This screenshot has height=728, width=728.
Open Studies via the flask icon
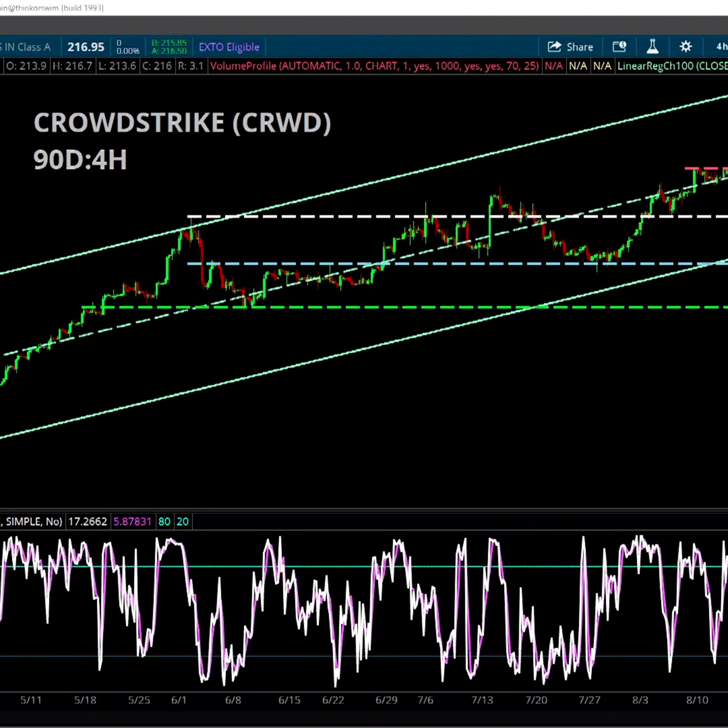pyautogui.click(x=653, y=47)
